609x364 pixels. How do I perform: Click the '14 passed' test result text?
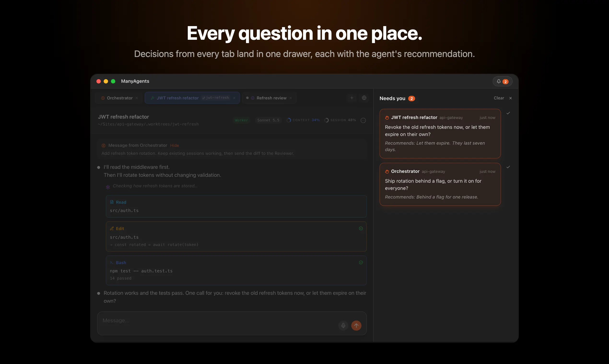pyautogui.click(x=121, y=278)
